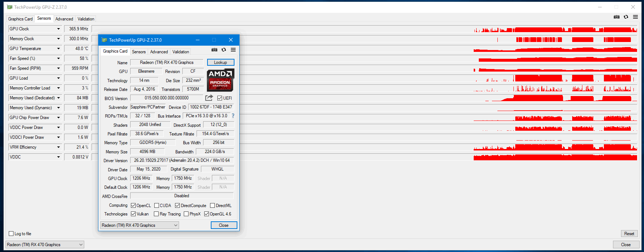Toggle the Vulkan checkbox
Image resolution: width=644 pixels, height=252 pixels.
tap(133, 214)
